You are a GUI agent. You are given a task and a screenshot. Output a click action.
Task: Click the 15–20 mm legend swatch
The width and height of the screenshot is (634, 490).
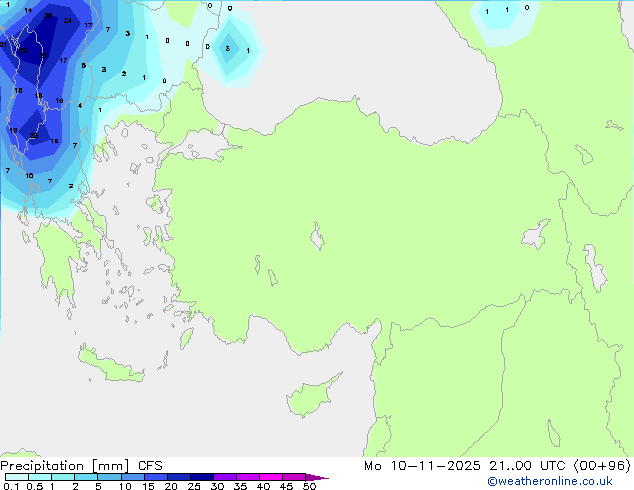click(156, 477)
